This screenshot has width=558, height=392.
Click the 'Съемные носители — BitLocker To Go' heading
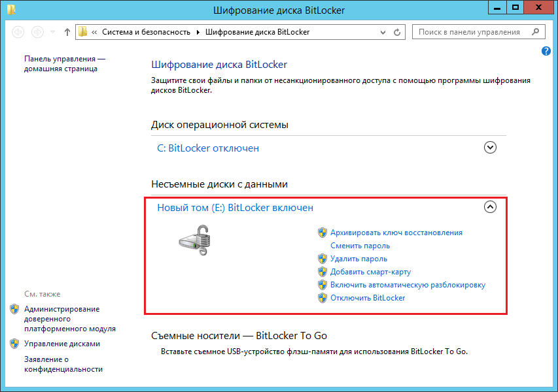pyautogui.click(x=239, y=336)
